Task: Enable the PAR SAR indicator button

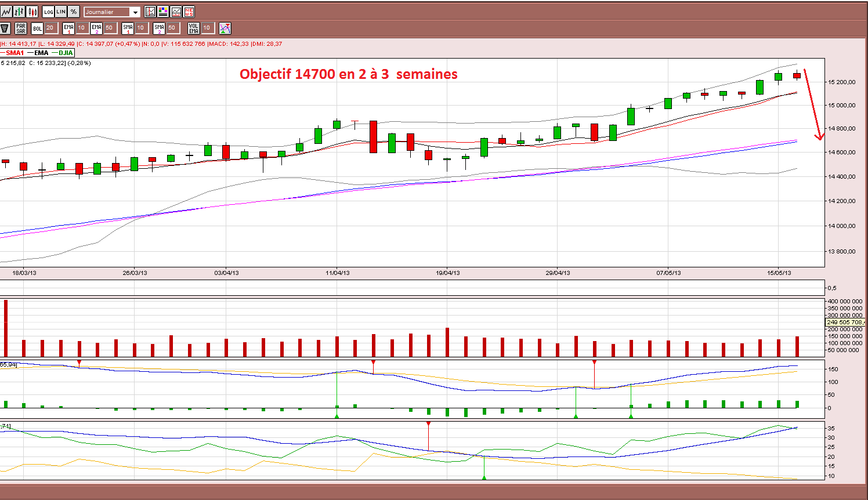Action: (21, 28)
